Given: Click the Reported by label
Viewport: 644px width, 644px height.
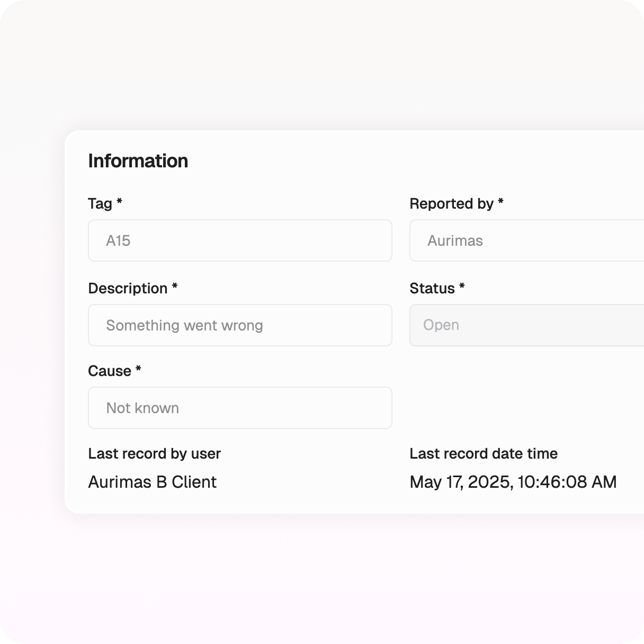Looking at the screenshot, I should pyautogui.click(x=451, y=204).
